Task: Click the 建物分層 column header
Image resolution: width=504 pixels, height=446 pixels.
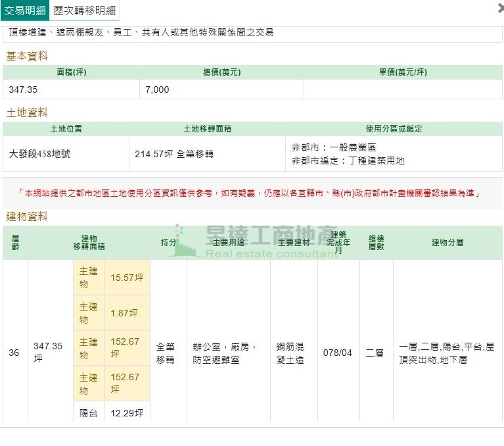Action: [x=447, y=242]
